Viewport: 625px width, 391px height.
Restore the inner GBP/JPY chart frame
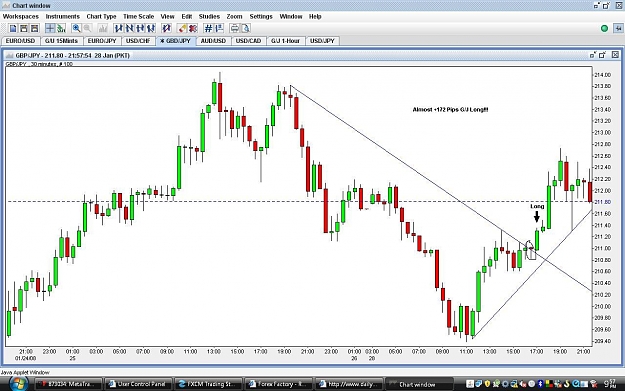coord(593,55)
